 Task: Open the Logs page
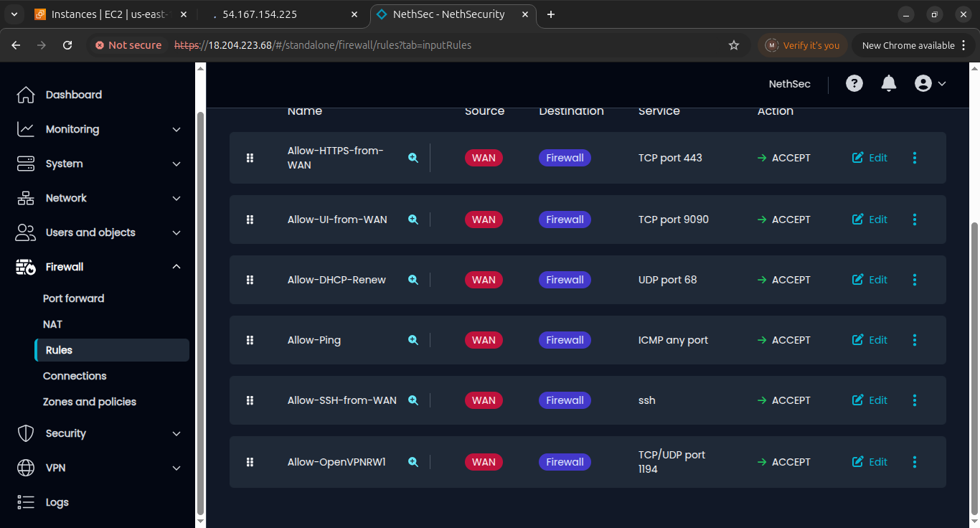[99, 502]
